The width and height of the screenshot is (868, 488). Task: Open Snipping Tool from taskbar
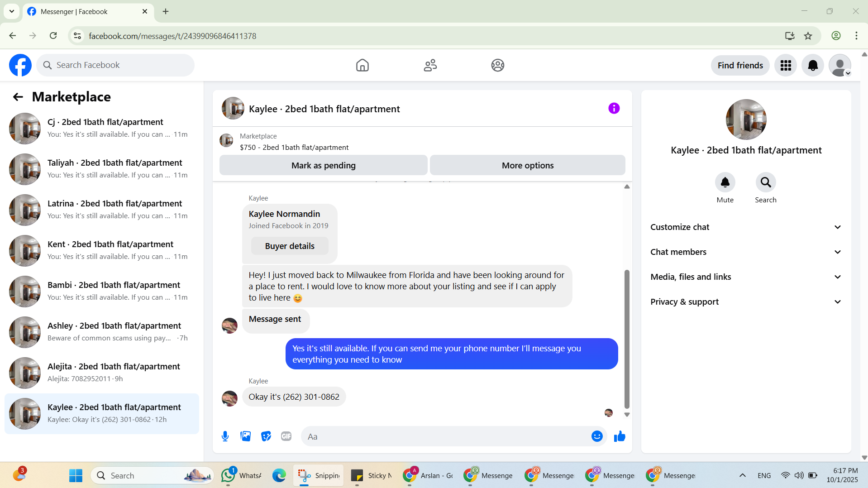319,475
